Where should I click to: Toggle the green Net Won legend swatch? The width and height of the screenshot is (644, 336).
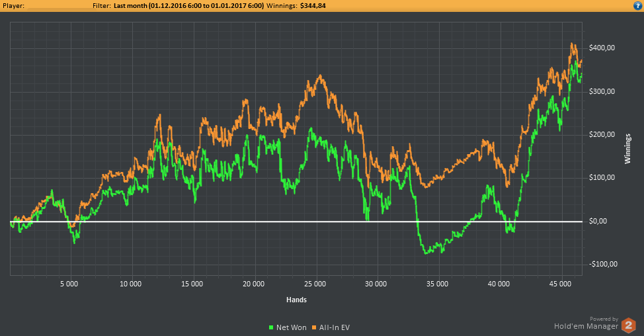pos(271,327)
